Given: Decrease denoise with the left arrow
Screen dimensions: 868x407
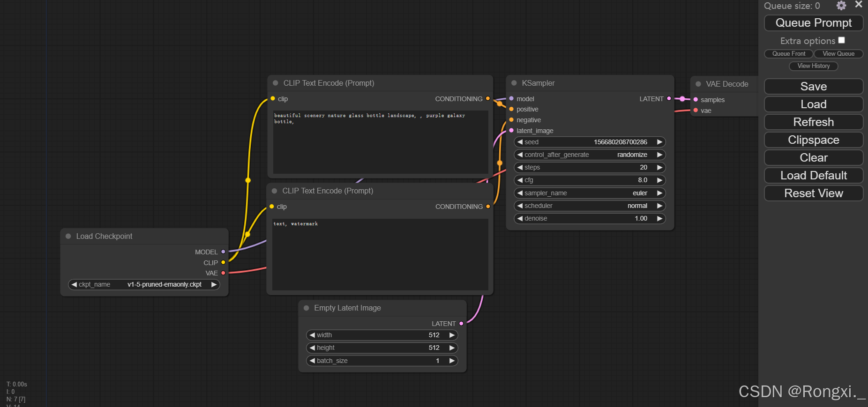Looking at the screenshot, I should tap(520, 218).
